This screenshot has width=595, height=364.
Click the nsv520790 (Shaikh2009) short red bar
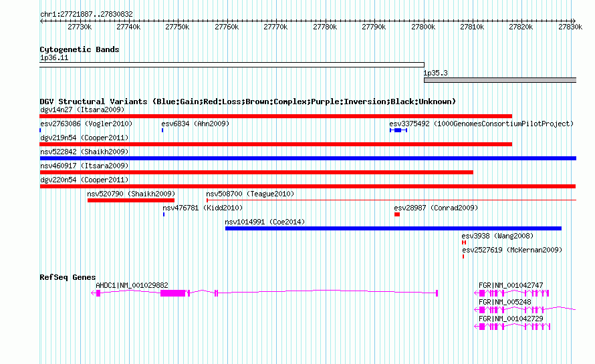point(131,200)
